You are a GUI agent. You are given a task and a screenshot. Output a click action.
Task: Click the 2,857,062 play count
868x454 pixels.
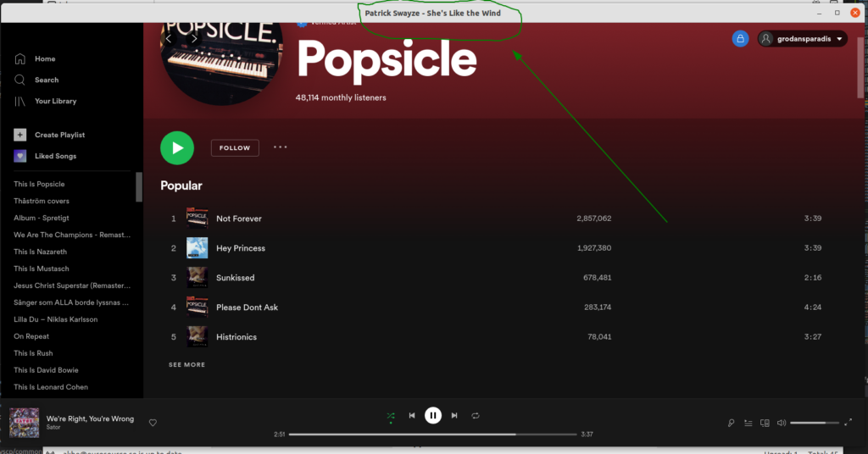594,219
